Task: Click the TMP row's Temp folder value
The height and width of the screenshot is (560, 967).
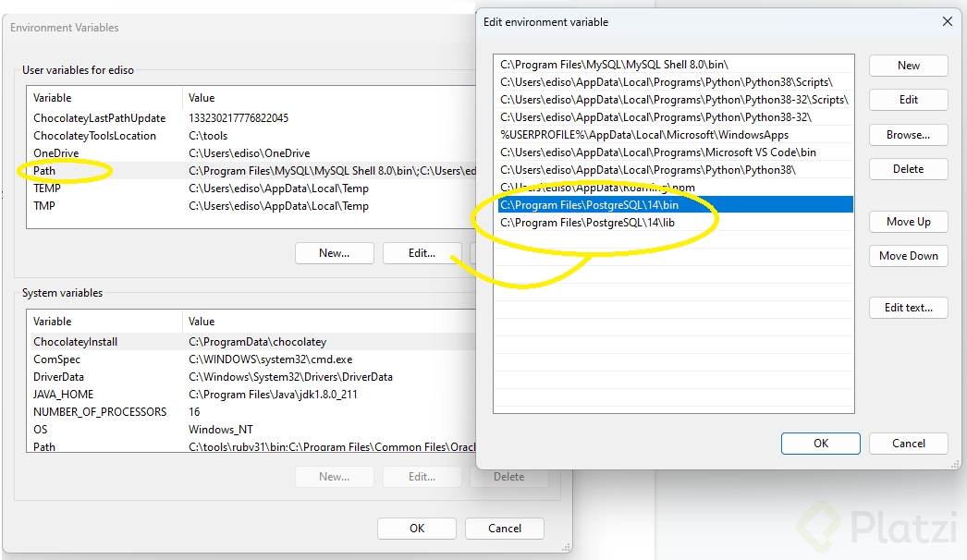Action: (x=279, y=206)
